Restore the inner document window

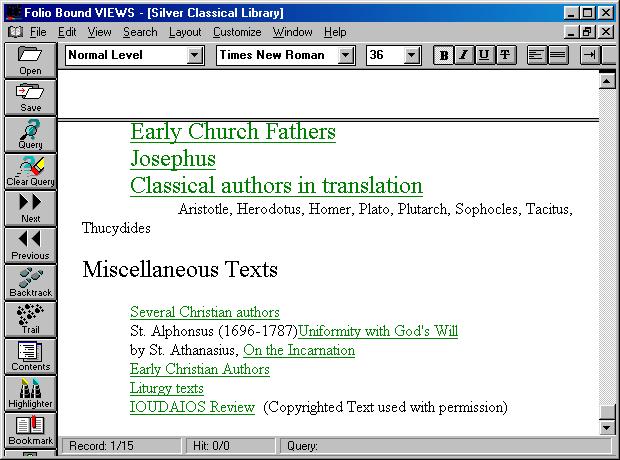[x=587, y=32]
